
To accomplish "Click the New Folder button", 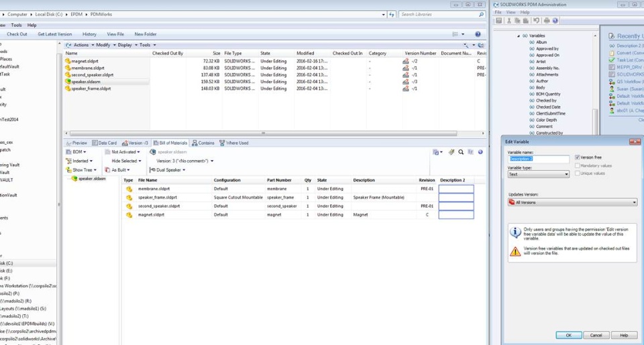I will [146, 34].
